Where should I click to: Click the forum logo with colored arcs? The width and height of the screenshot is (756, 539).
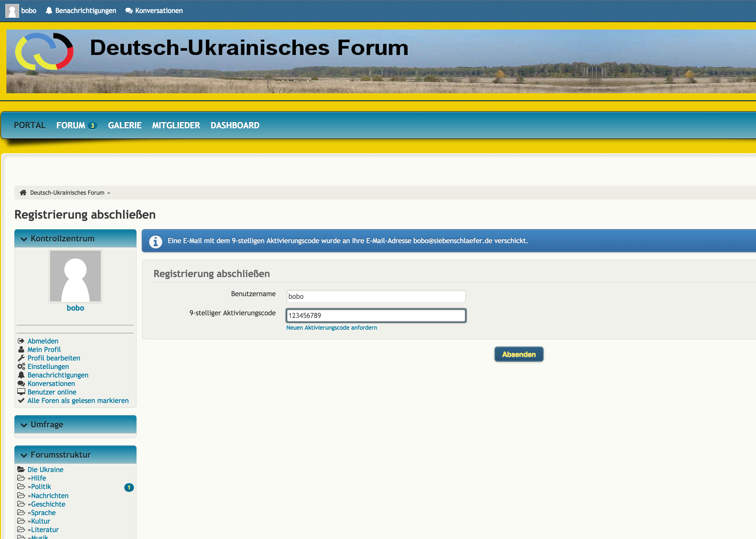pyautogui.click(x=44, y=51)
